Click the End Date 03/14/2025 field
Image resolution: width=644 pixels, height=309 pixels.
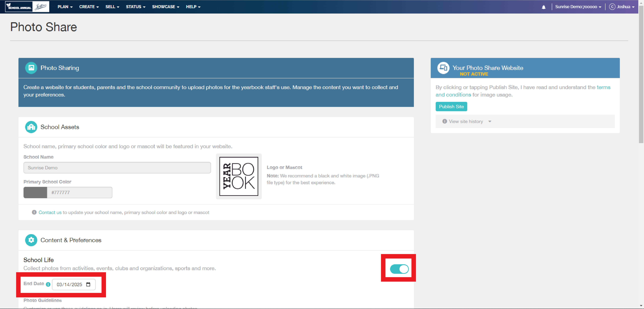point(74,285)
